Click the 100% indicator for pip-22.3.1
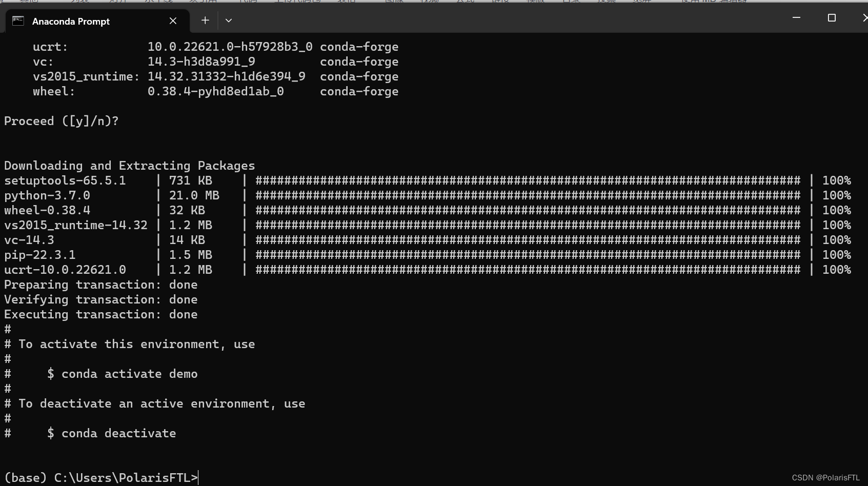 837,254
